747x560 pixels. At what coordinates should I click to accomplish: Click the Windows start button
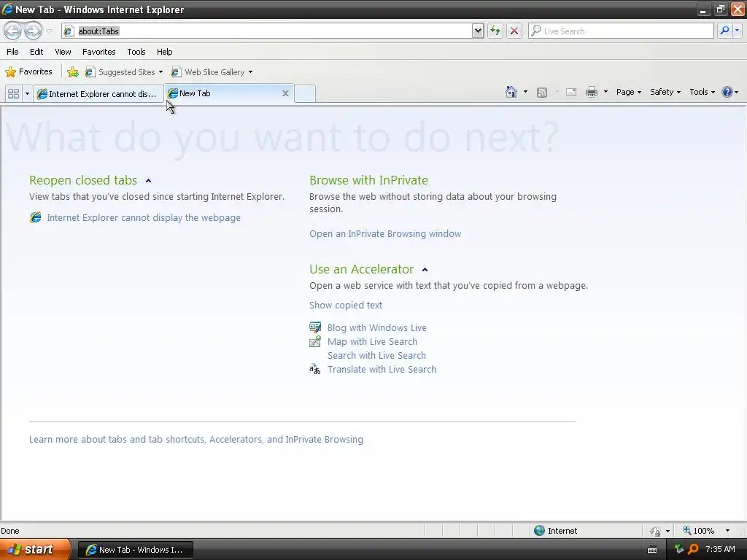pos(34,549)
